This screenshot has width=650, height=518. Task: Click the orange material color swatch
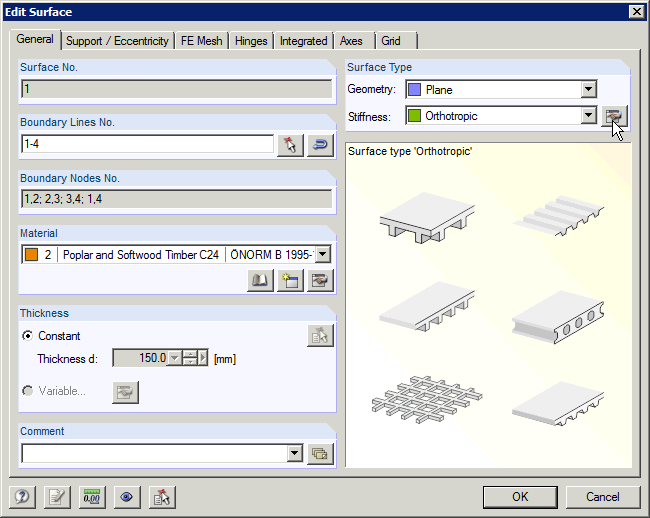(x=31, y=254)
